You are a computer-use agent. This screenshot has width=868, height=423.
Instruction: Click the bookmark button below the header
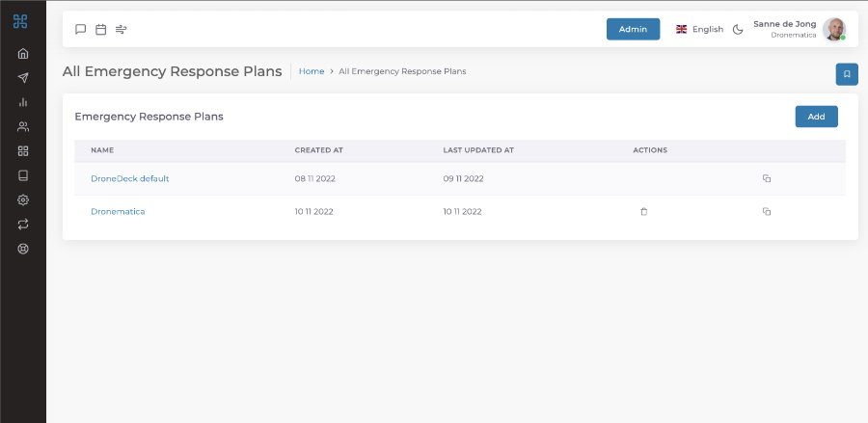(846, 74)
